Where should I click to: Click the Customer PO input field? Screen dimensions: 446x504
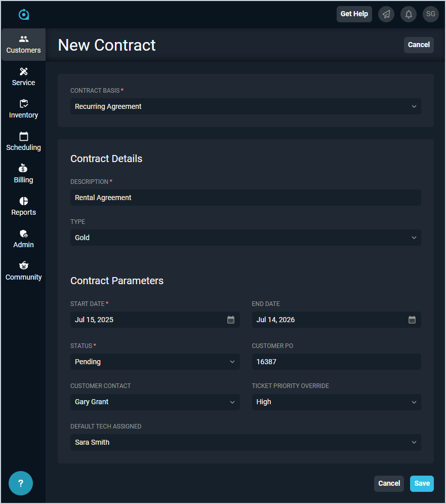(336, 362)
